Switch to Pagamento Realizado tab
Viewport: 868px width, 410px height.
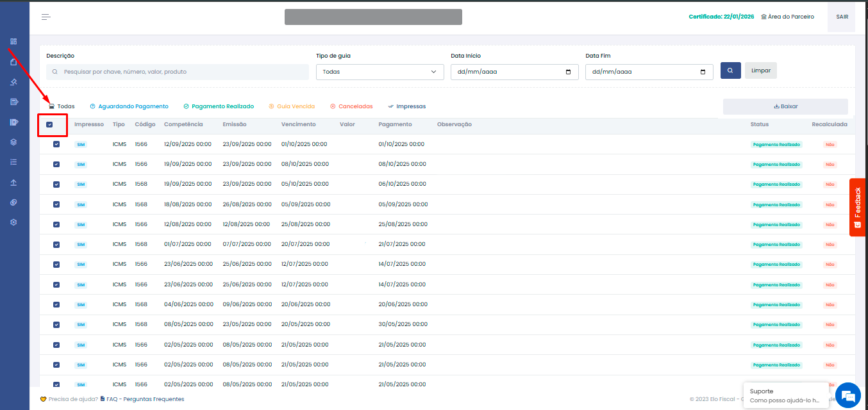219,106
